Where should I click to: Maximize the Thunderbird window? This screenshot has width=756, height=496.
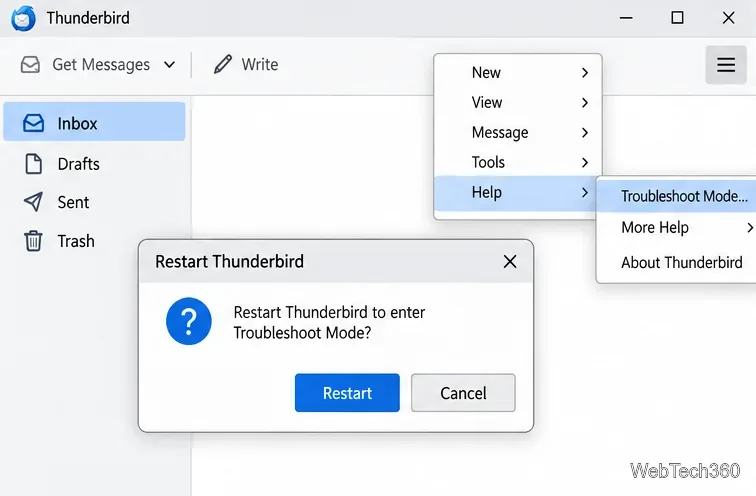(677, 18)
